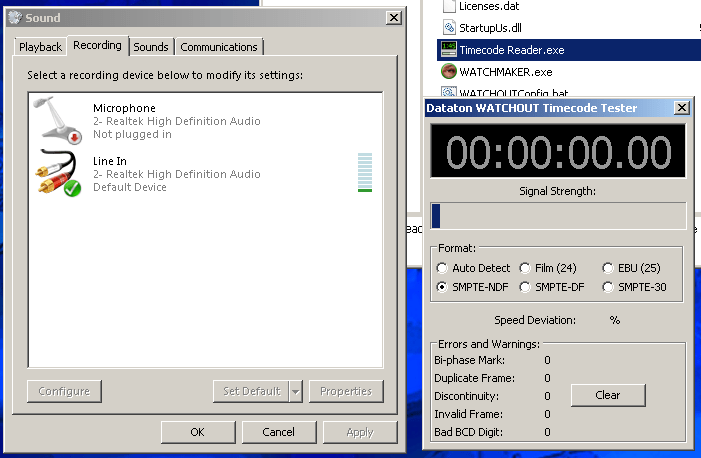Click the 'Discontinuity:' label
Screen dimensions: 701x458
(x=466, y=396)
